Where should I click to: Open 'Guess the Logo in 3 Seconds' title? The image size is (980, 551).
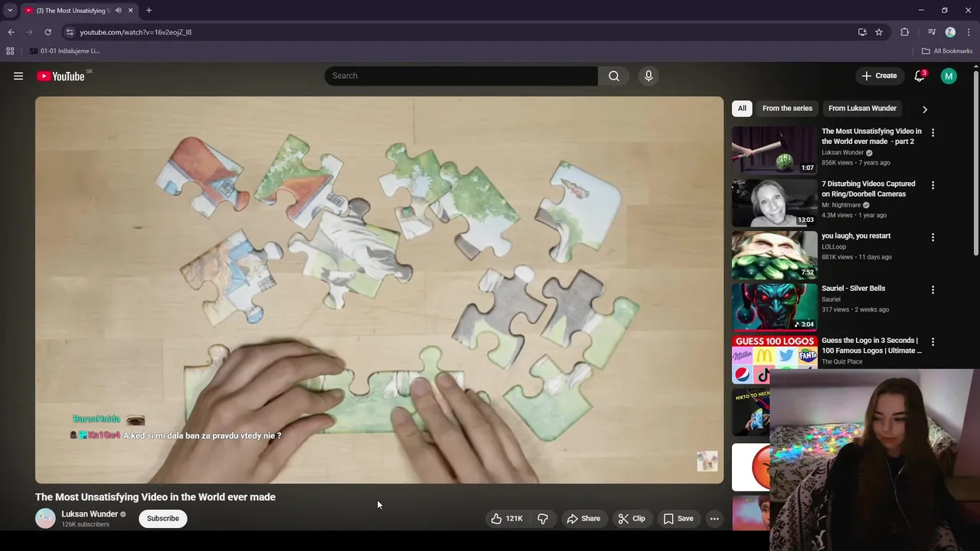coord(871,345)
